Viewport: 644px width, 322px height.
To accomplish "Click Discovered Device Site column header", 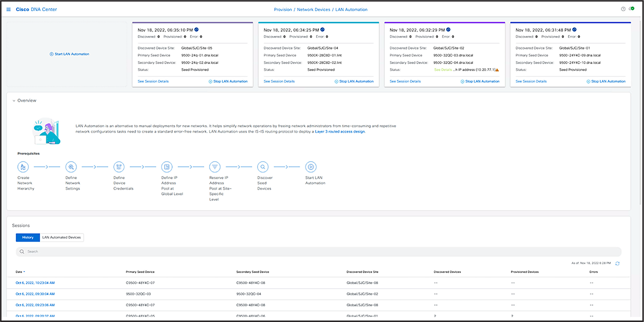I will tap(362, 272).
